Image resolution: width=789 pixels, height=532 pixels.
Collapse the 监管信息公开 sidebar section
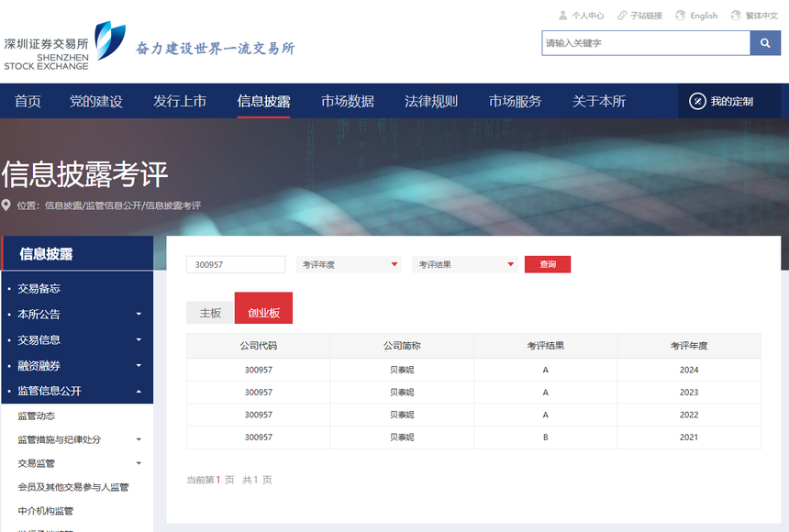pyautogui.click(x=139, y=391)
